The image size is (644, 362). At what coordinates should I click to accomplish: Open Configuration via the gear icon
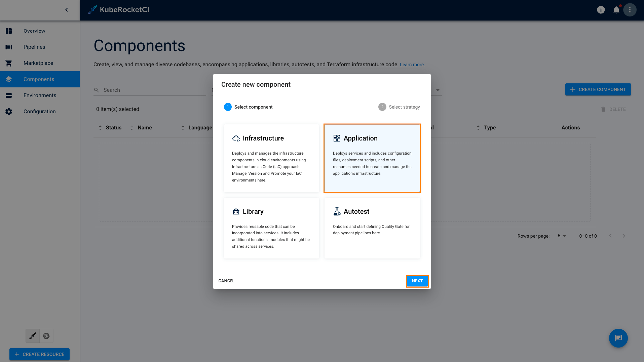coord(9,111)
